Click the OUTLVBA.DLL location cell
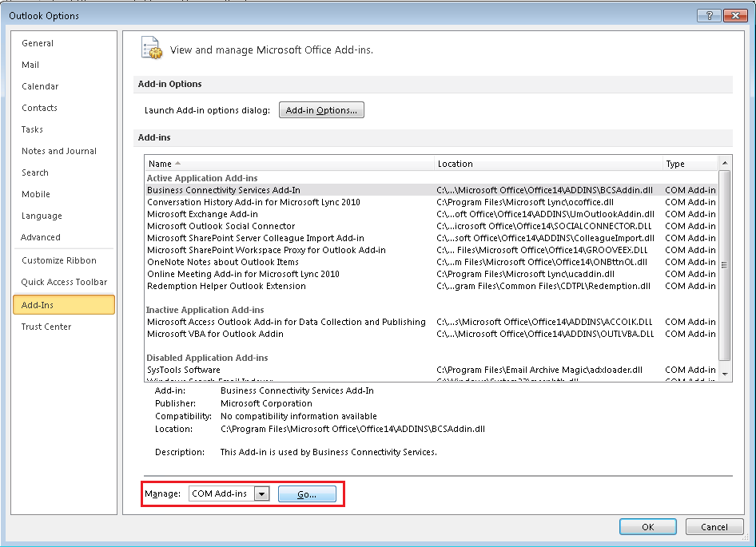This screenshot has width=756, height=547. coord(545,334)
